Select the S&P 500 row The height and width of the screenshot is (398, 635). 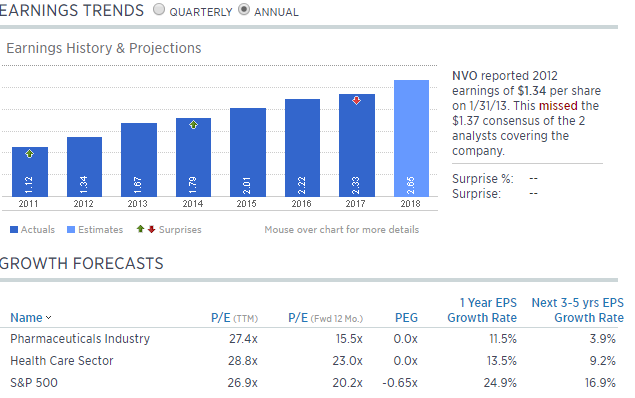pos(313,383)
